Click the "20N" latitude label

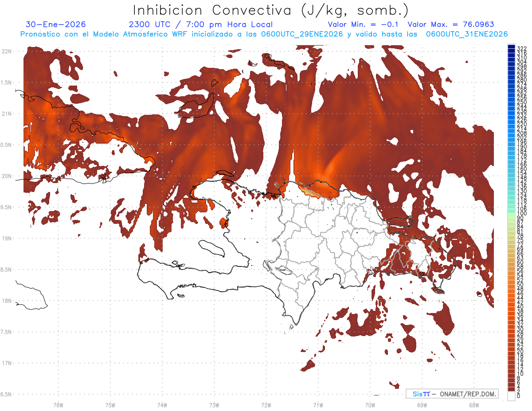6,176
